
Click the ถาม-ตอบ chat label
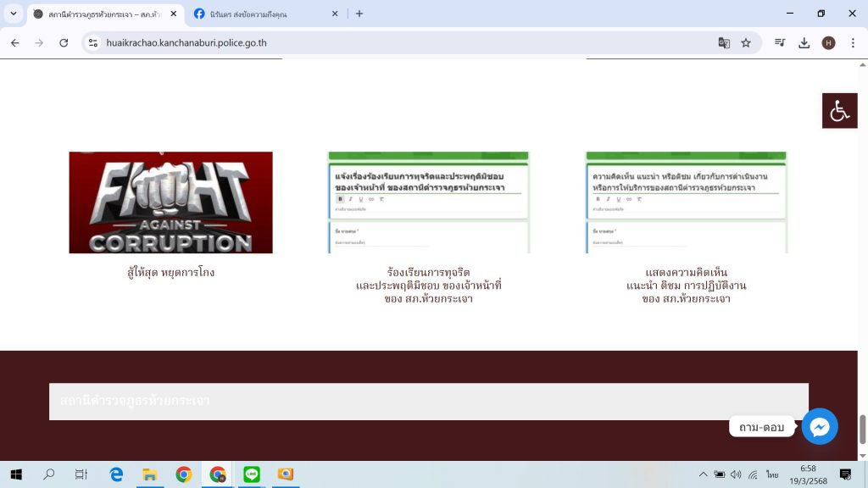point(761,427)
